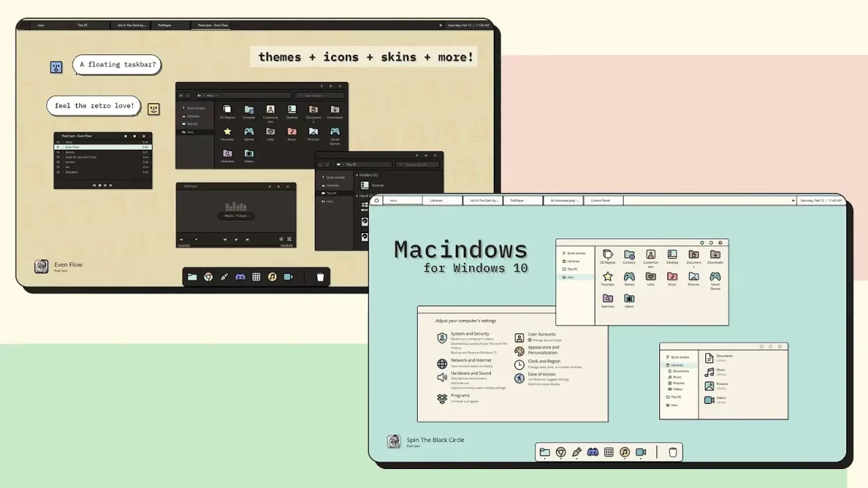Click the Even Flow album art thumbnail
The height and width of the screenshot is (488, 868).
[41, 266]
